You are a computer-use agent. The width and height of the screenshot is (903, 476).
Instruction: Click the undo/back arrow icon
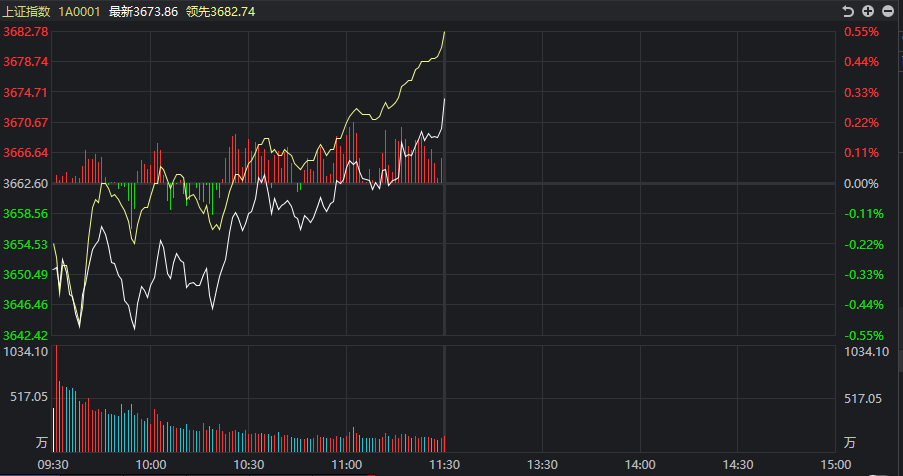848,11
